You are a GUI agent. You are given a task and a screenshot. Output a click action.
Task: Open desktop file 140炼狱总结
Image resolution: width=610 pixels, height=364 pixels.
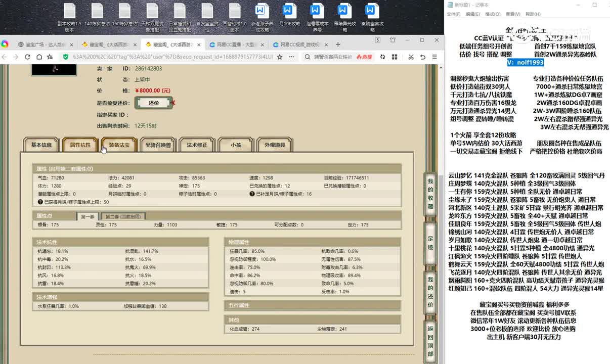[x=97, y=15]
